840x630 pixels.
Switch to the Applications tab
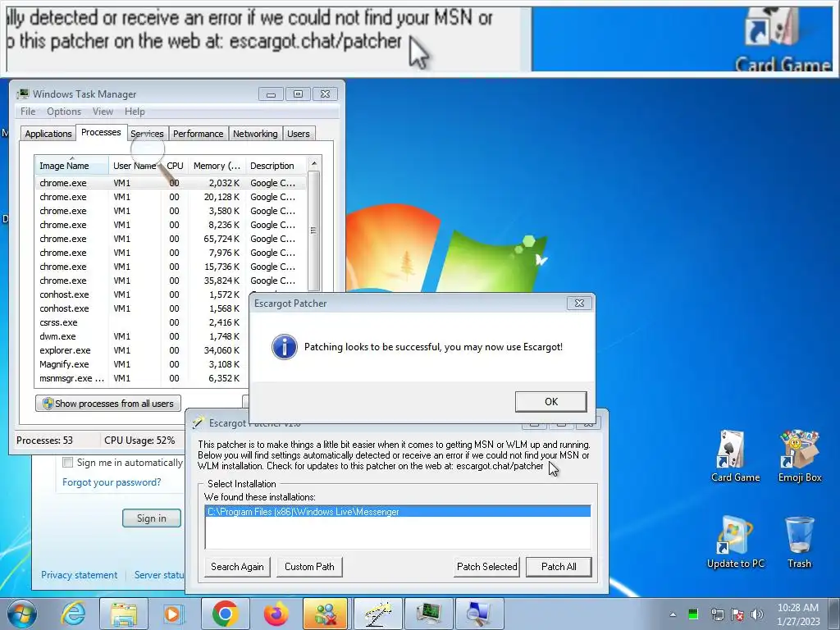[x=48, y=134]
